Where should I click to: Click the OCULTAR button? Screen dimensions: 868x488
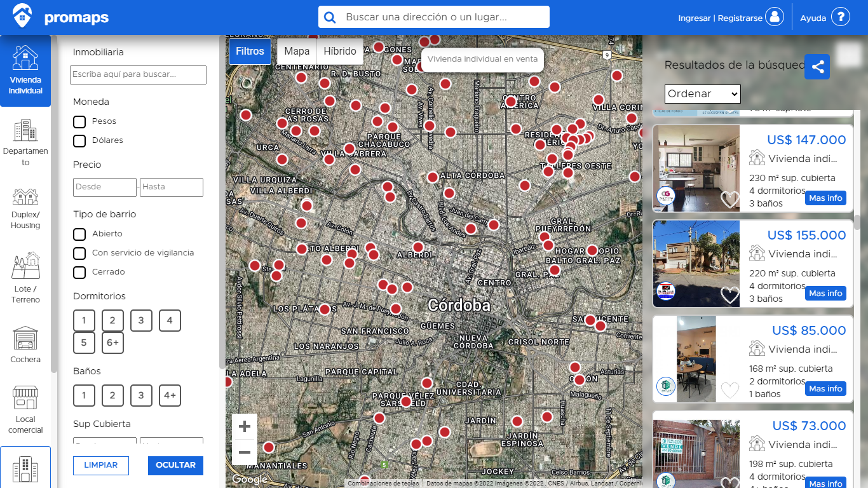pos(176,466)
